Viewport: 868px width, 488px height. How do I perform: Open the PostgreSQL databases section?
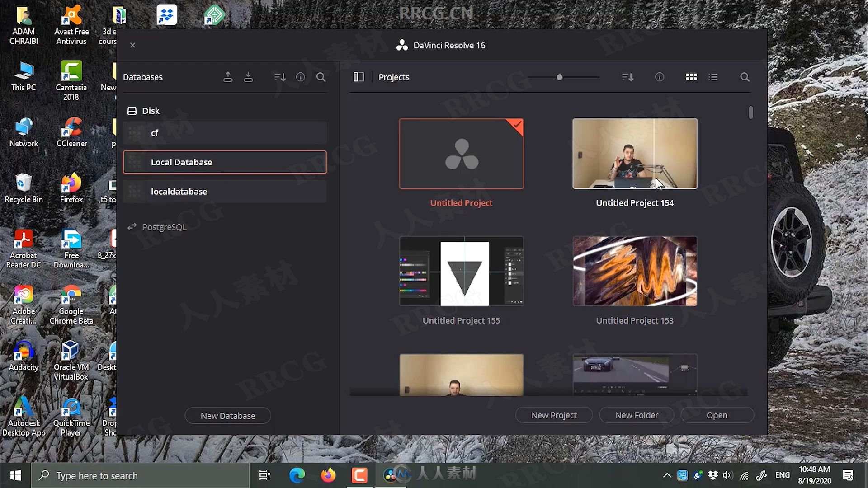[157, 227]
